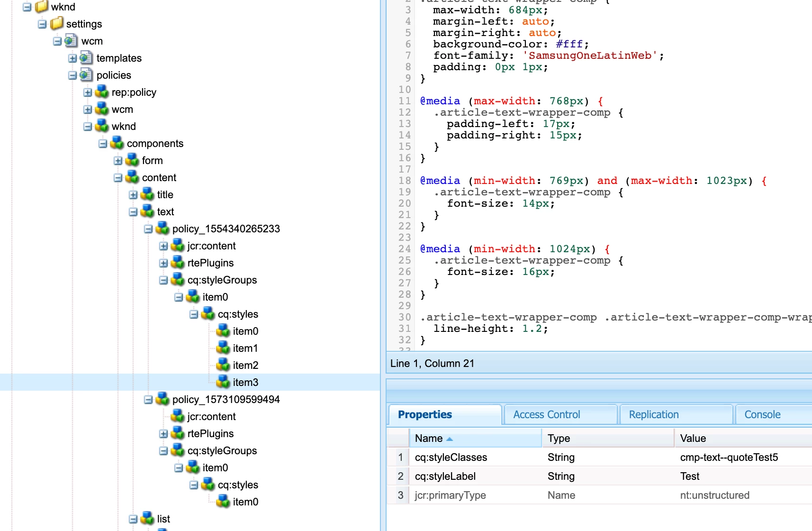Collapse the components node
Screen dimensions: 812x531
pos(103,144)
